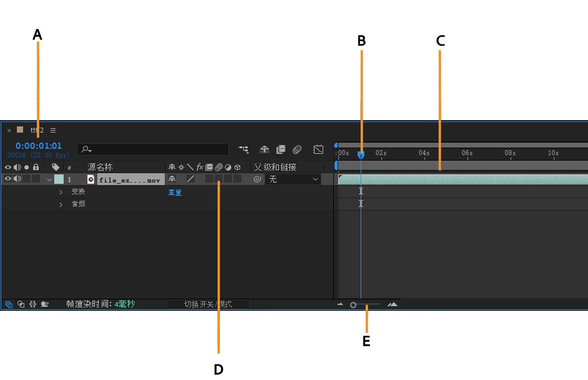Click the # layer number column header
The height and width of the screenshot is (380, 588).
(x=69, y=168)
